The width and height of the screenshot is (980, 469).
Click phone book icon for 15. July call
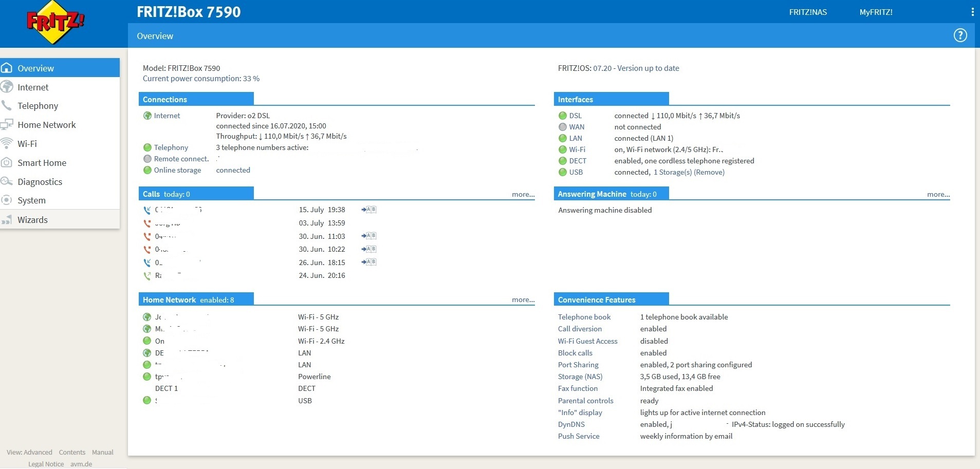(369, 210)
